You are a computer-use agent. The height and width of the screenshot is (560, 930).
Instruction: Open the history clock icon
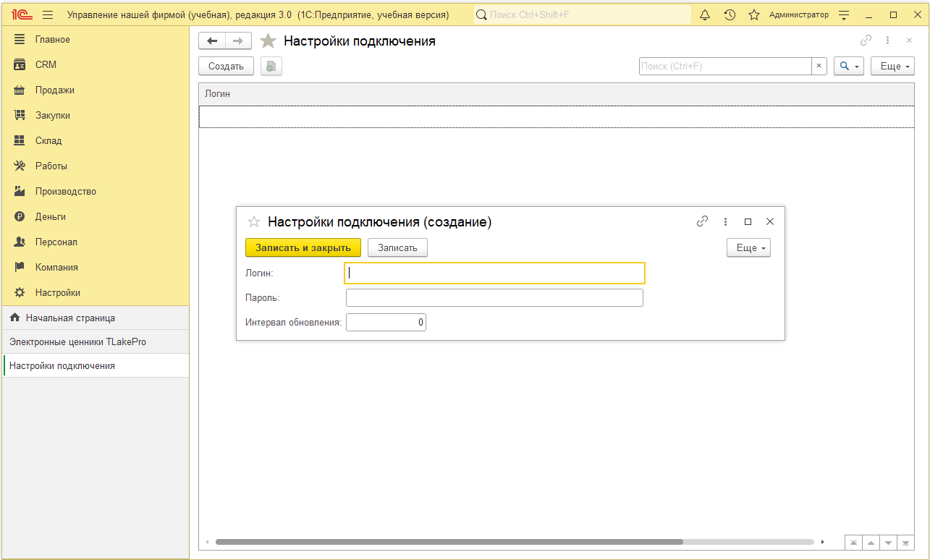[x=730, y=14]
